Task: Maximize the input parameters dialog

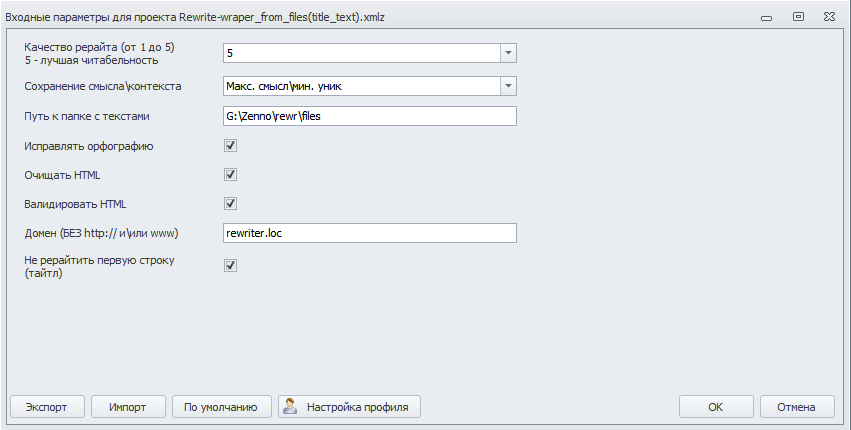Action: pos(798,17)
